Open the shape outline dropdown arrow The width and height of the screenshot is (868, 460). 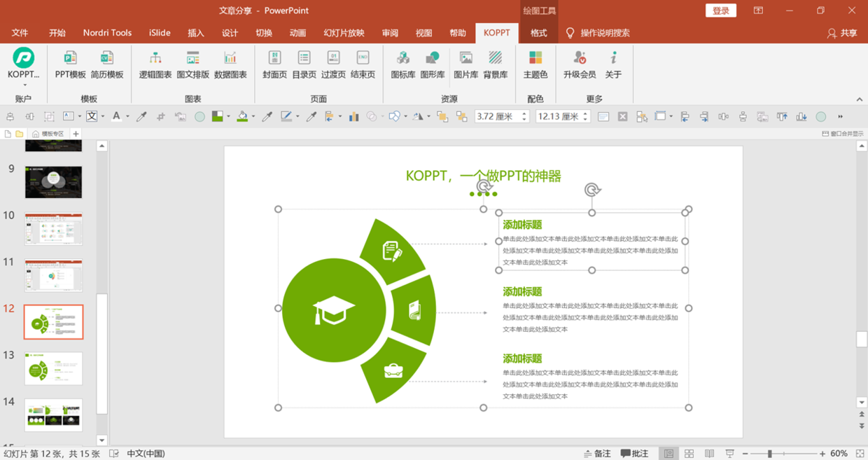[297, 116]
